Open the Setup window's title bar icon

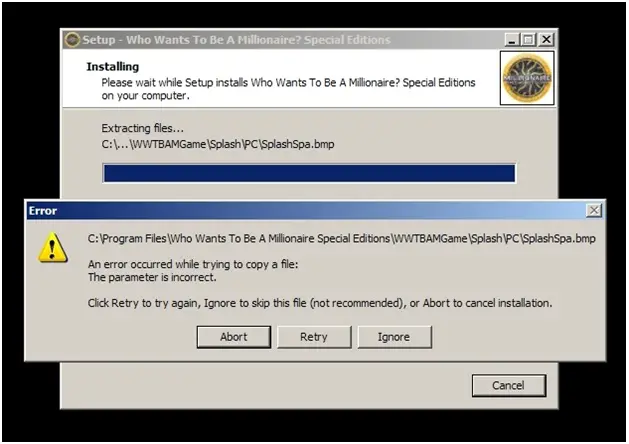coord(72,40)
